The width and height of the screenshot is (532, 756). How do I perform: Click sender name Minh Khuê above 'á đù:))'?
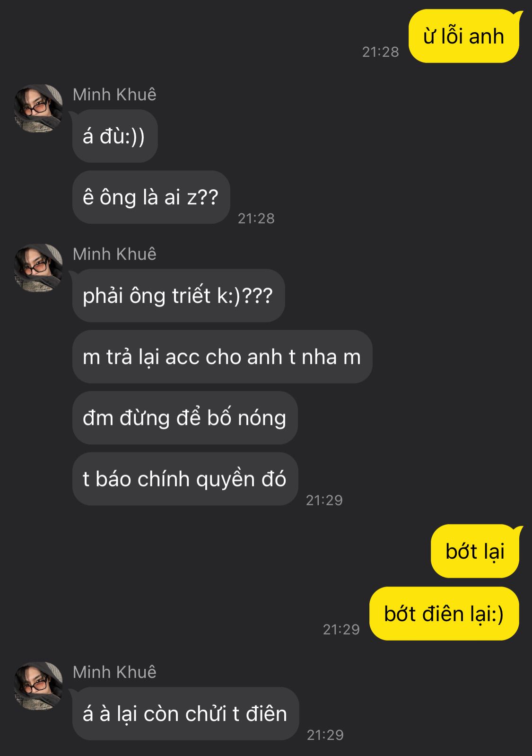coord(114,95)
